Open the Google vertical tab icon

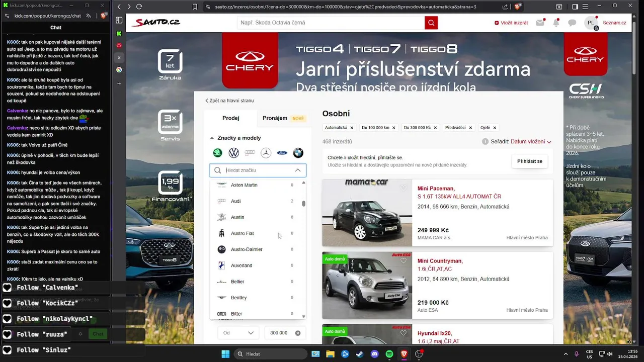pos(119,69)
